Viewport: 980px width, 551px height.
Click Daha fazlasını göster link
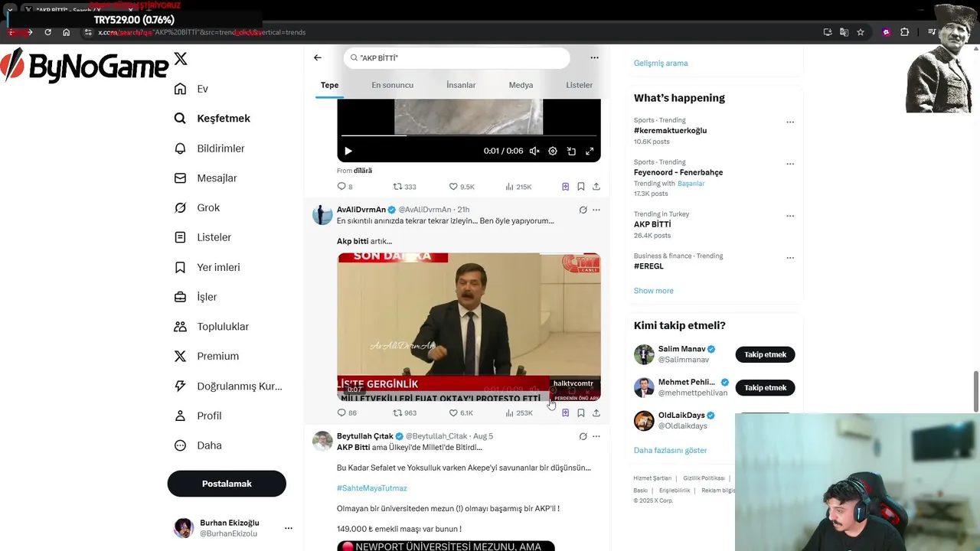coord(670,450)
